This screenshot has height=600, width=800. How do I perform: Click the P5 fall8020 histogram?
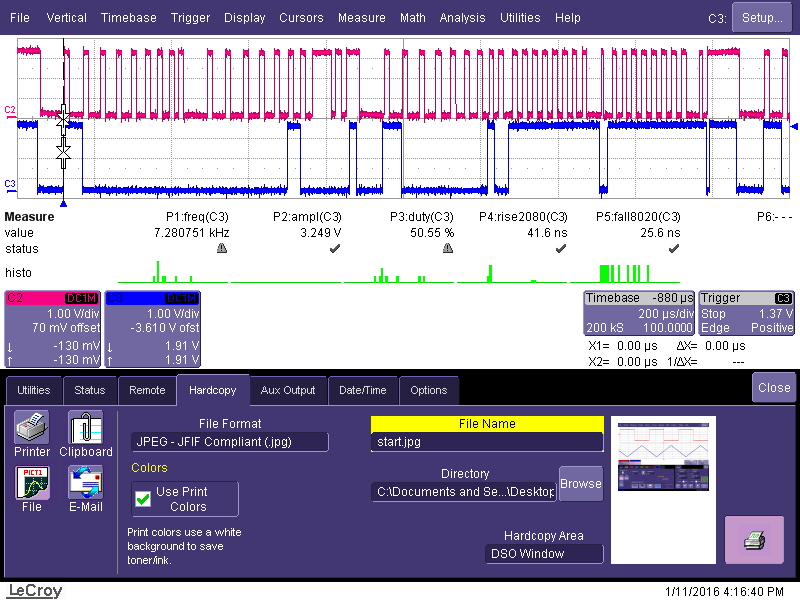point(625,272)
